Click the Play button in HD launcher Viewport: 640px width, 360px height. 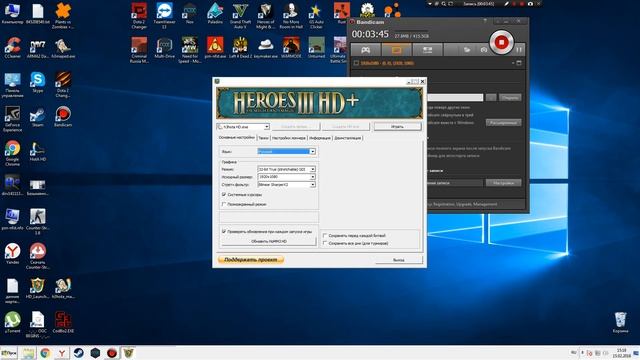tap(397, 127)
